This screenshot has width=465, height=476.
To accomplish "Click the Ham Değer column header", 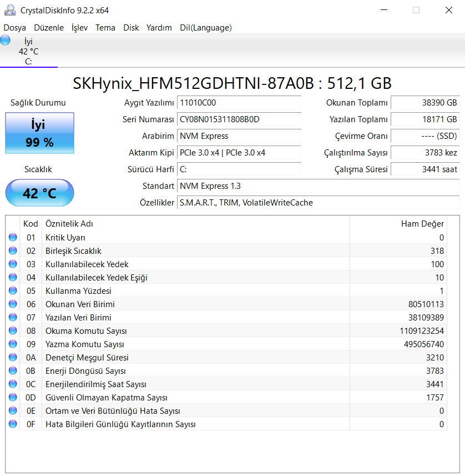I will [398, 224].
